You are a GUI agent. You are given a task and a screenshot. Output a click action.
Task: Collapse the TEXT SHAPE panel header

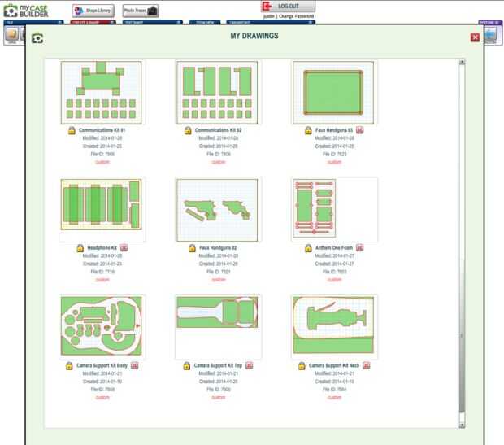(153, 22)
